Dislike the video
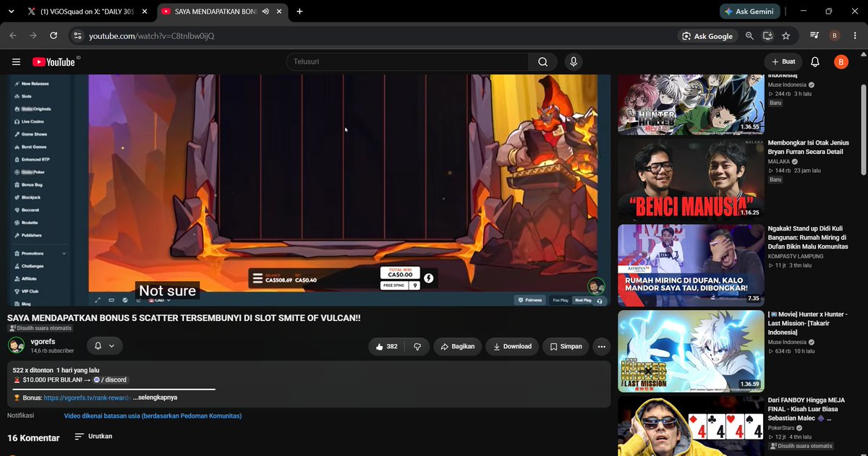 coord(417,347)
